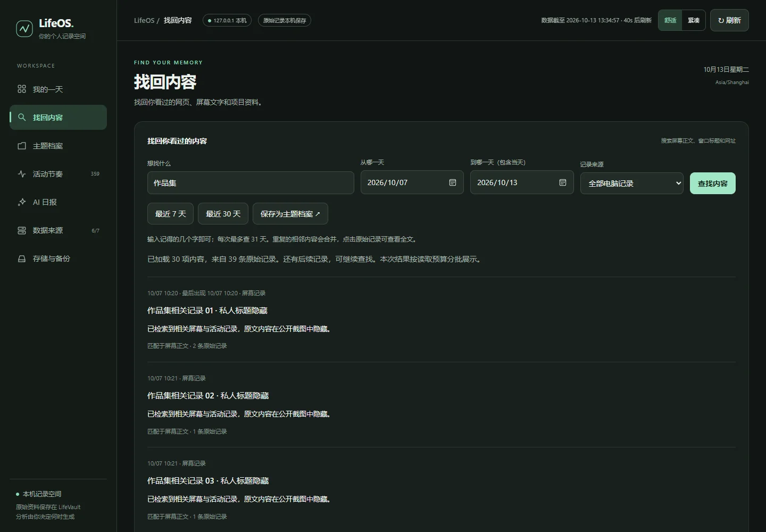The width and height of the screenshot is (766, 532).
Task: Click 2 条原始记录 under record 01
Action: pos(210,346)
